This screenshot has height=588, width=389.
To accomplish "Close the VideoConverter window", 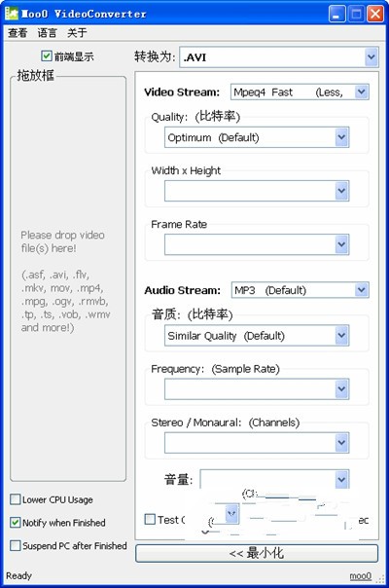I will click(374, 14).
